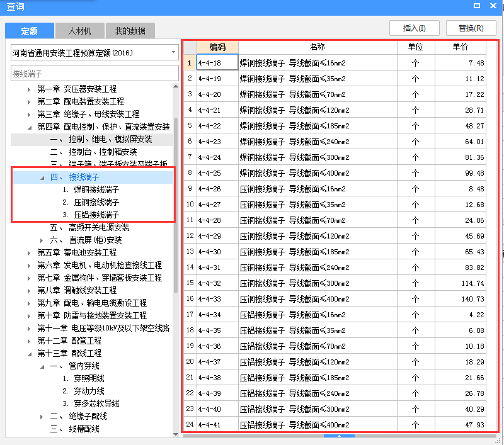Select 1. 穿照明线 tree item
The height and width of the screenshot is (445, 504).
pyautogui.click(x=84, y=378)
